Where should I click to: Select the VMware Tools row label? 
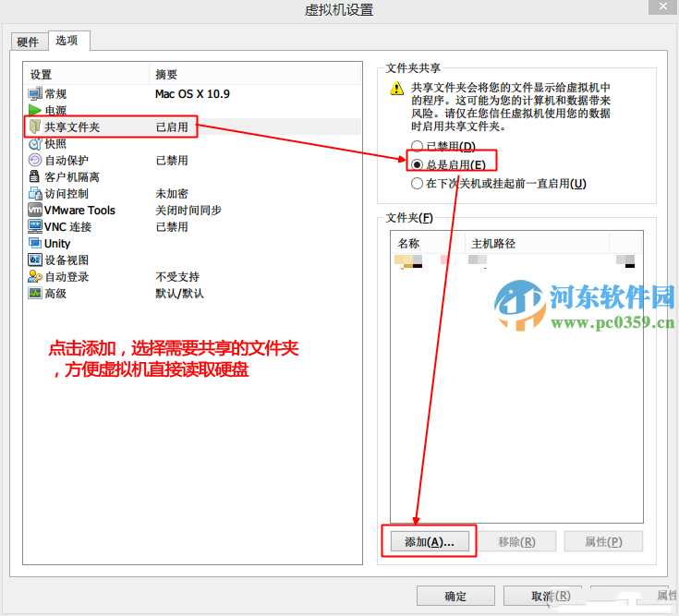point(79,210)
